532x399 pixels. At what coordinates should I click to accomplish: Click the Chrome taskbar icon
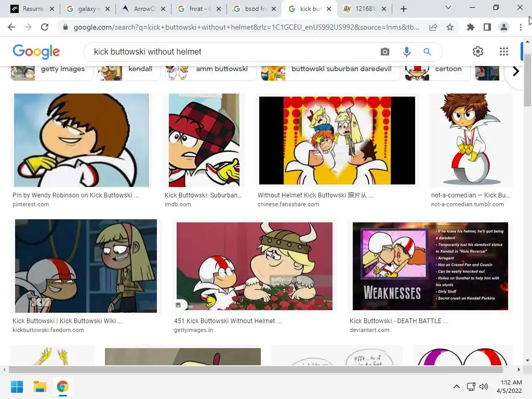(62, 387)
